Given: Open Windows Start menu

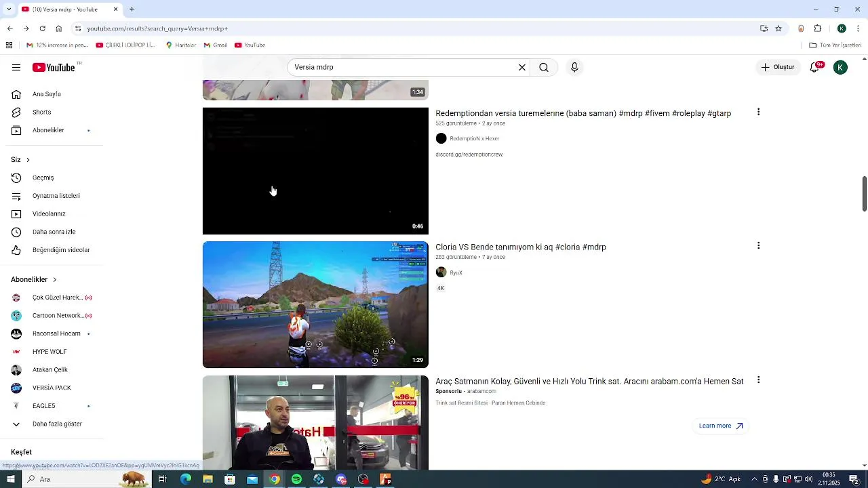Looking at the screenshot, I should click(10, 479).
